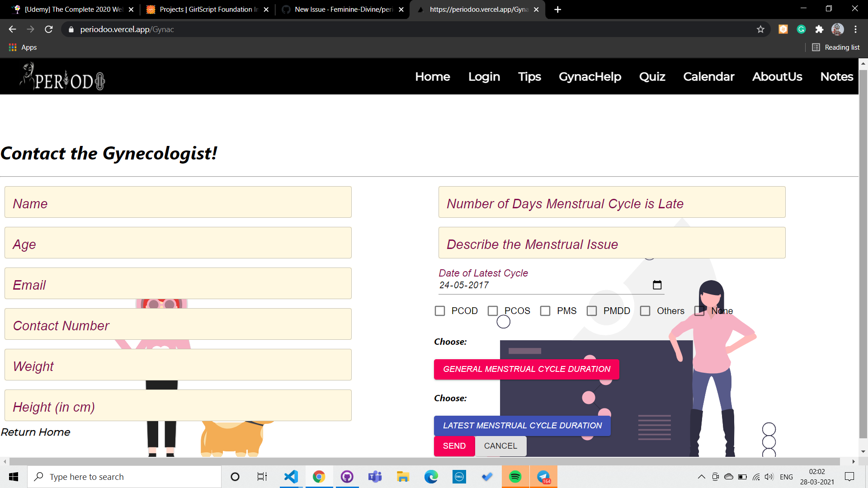Launch Visual Studio Code from the taskbar
This screenshot has width=868, height=488.
point(291,477)
